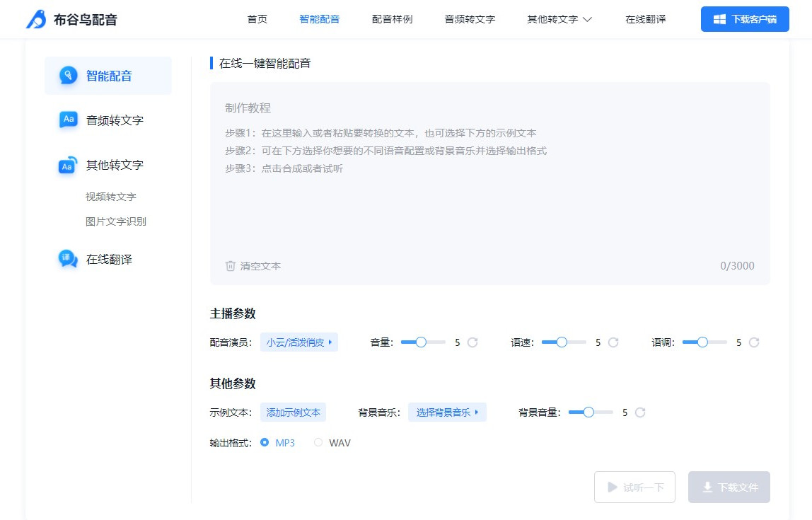Click the download arrow icon in 下载文件
This screenshot has height=520, width=812.
click(707, 487)
